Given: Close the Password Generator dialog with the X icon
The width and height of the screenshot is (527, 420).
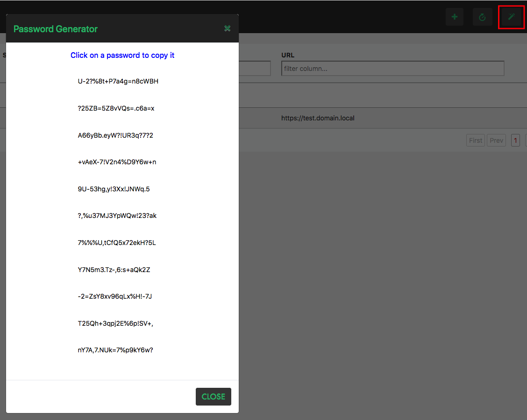Looking at the screenshot, I should [227, 28].
